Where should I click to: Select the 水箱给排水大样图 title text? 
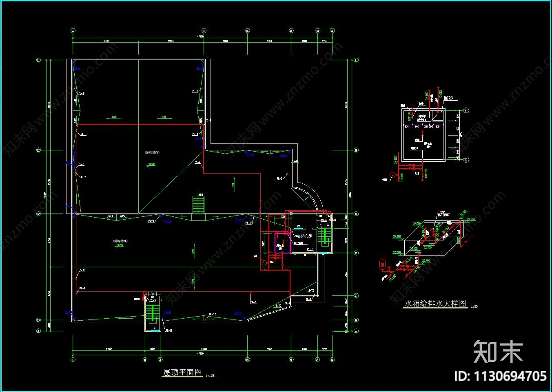click(x=435, y=303)
